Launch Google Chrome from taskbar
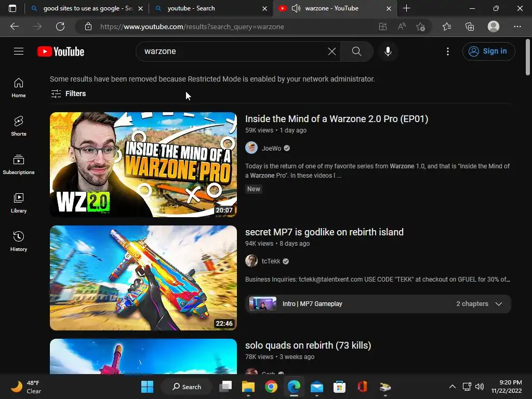The height and width of the screenshot is (399, 532). coord(271,387)
